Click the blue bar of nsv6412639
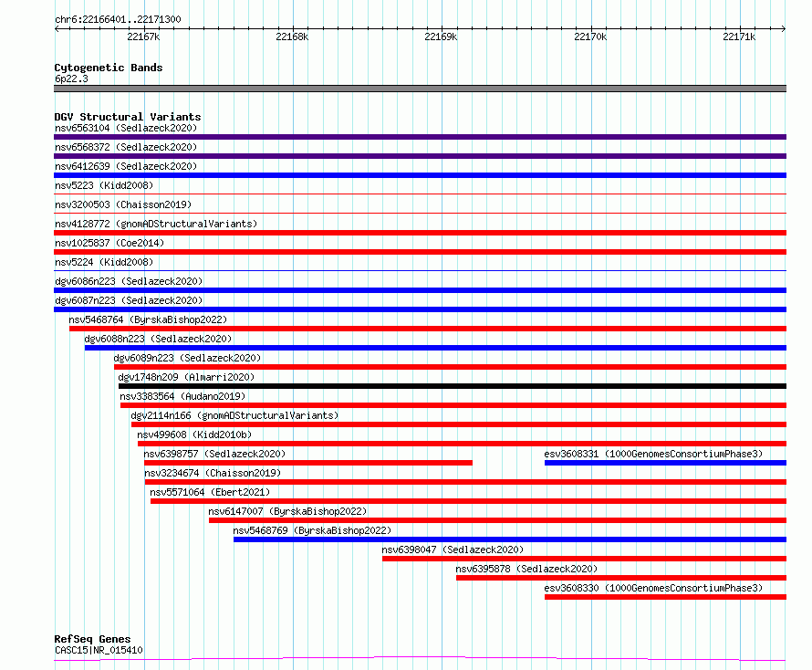 point(420,175)
